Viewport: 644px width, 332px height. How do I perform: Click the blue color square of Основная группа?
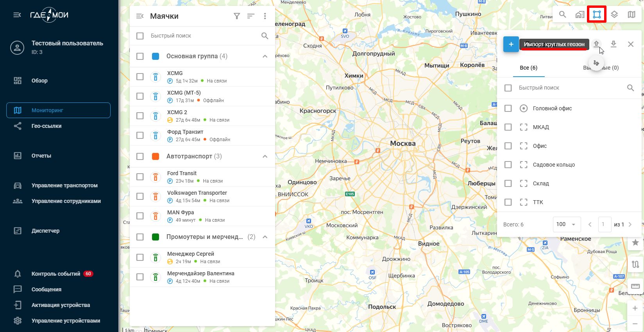pos(156,56)
